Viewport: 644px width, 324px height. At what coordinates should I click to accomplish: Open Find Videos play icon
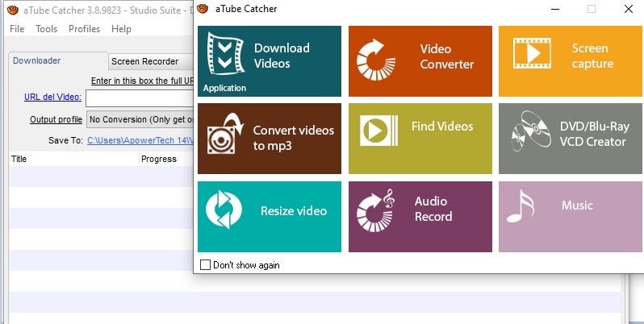click(x=378, y=131)
